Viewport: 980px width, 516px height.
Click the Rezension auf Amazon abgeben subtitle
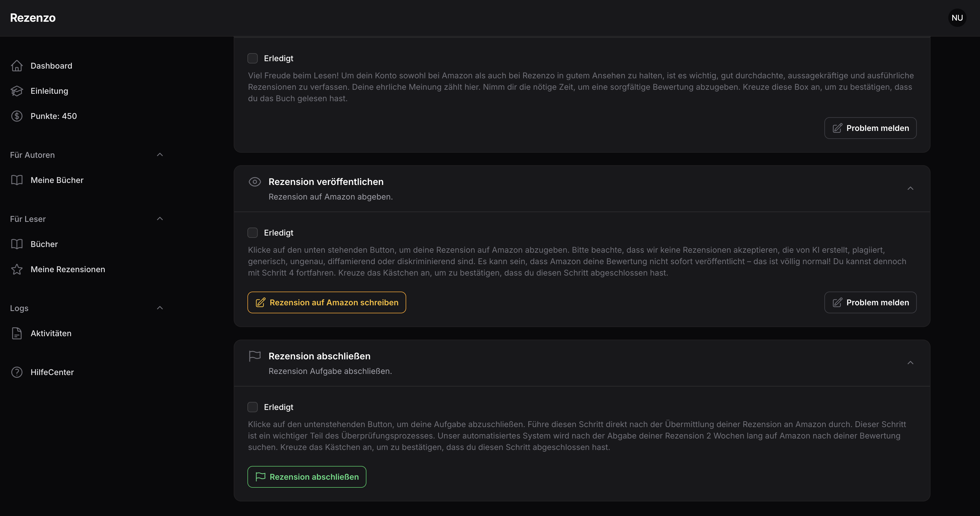click(x=331, y=197)
